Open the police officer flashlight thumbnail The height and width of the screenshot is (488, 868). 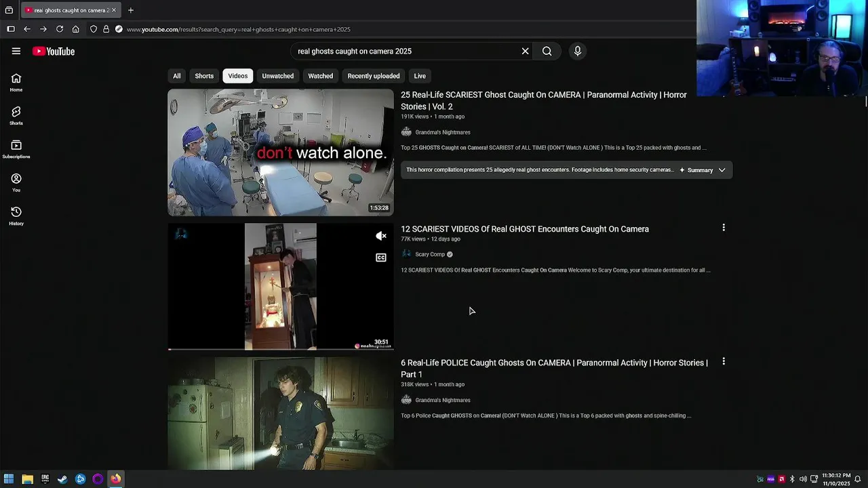281,413
